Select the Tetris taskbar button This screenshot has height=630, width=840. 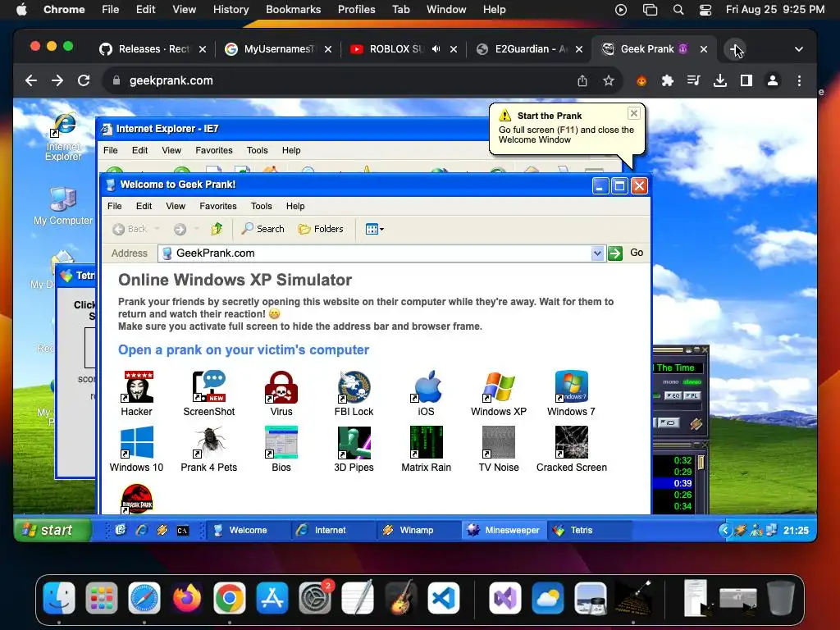[589, 531]
